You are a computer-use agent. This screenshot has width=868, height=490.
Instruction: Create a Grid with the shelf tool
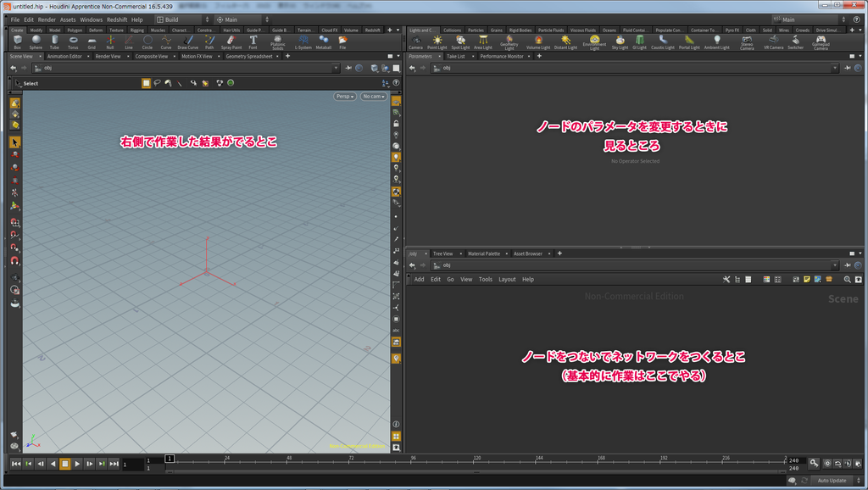pyautogui.click(x=92, y=42)
